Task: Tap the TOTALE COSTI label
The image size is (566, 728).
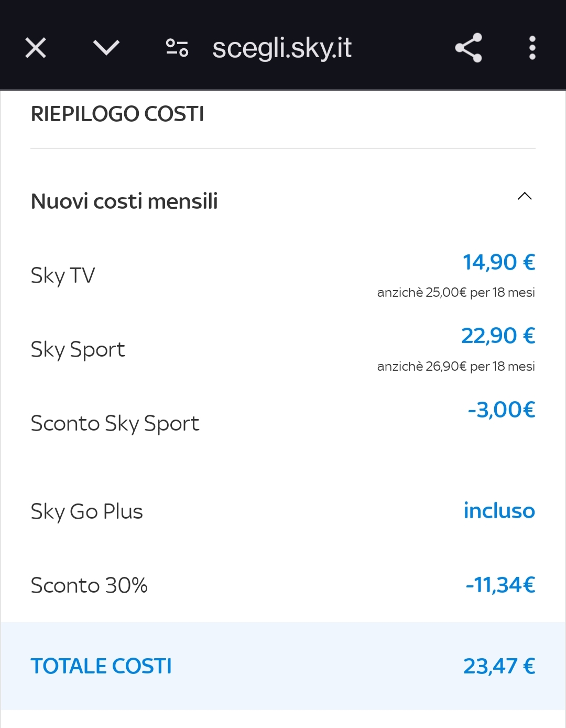Action: click(101, 667)
